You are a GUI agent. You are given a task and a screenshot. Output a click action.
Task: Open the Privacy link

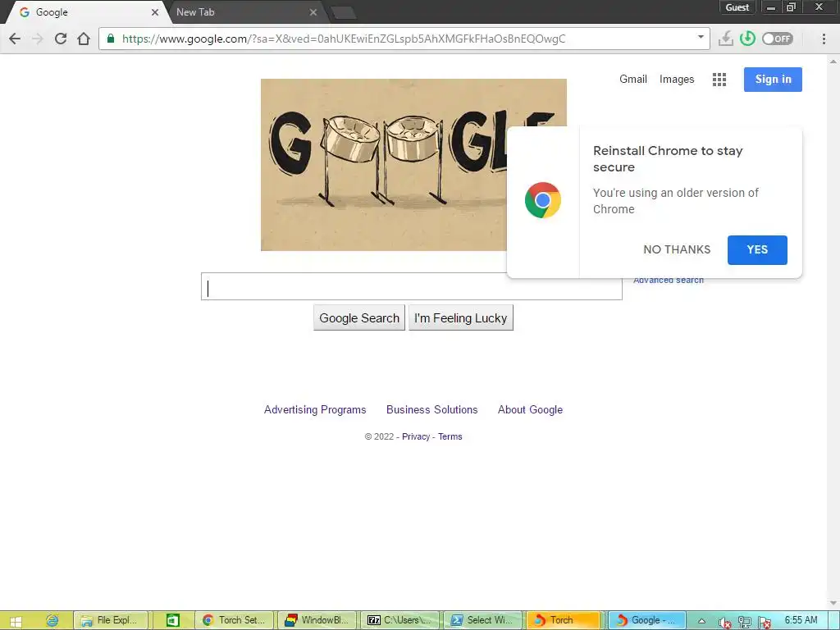click(x=416, y=436)
